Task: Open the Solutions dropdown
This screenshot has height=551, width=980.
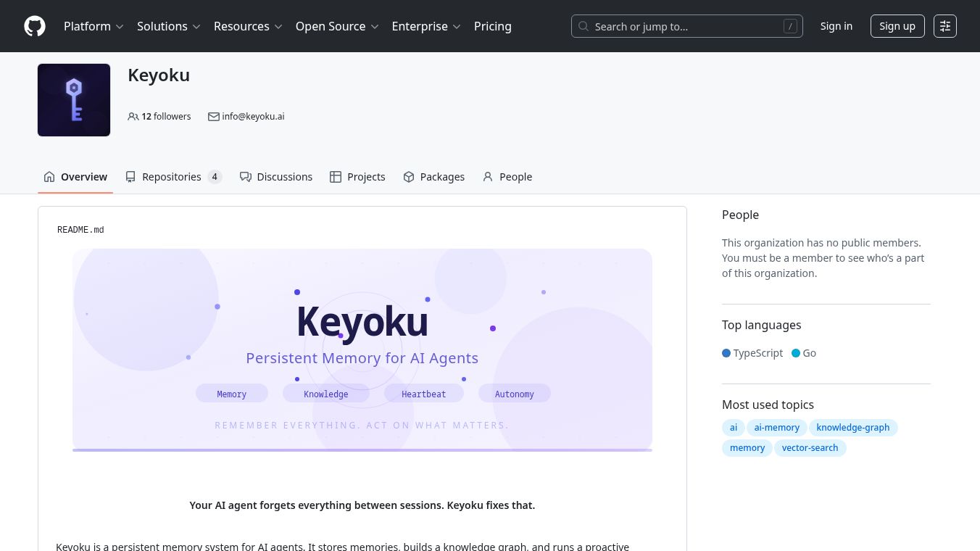Action: 168,26
